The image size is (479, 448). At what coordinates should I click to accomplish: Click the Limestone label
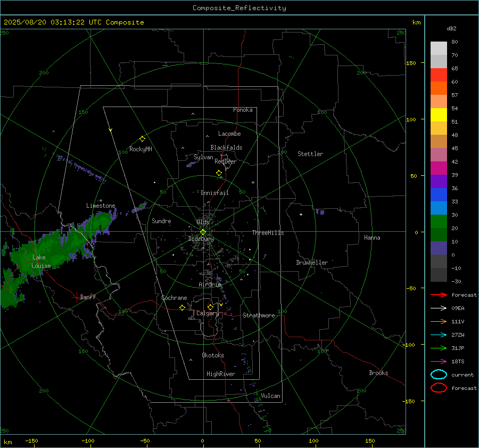coord(101,206)
